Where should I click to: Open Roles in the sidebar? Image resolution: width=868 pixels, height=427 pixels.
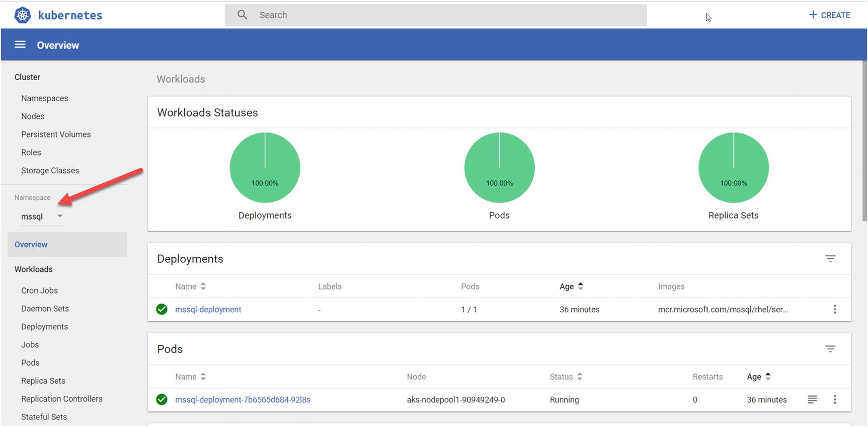pyautogui.click(x=31, y=153)
